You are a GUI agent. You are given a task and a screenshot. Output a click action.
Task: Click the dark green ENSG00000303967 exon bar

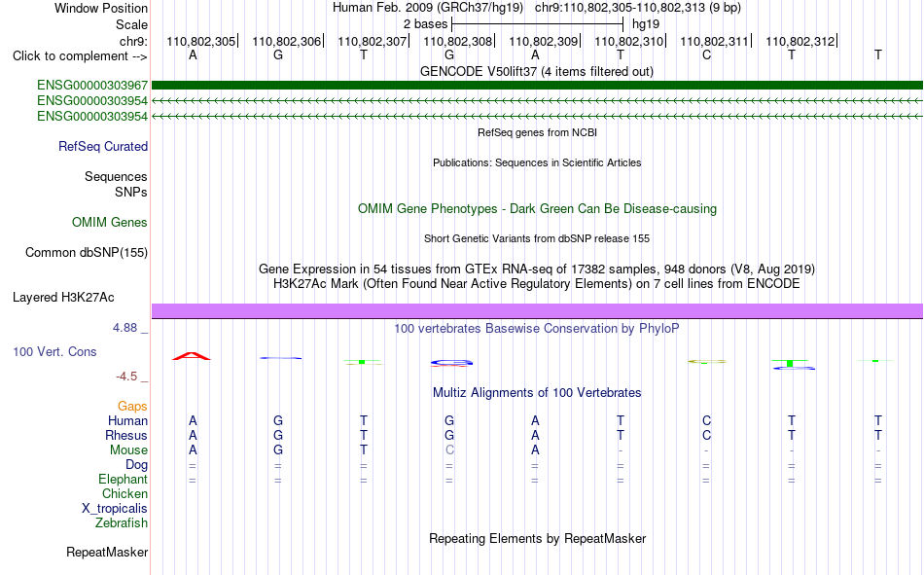coord(537,85)
